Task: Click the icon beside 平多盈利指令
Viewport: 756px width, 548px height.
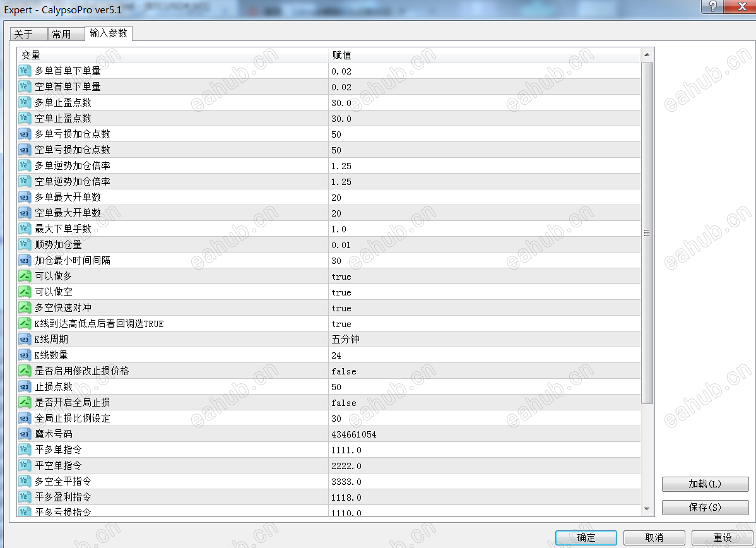Action: pos(25,497)
